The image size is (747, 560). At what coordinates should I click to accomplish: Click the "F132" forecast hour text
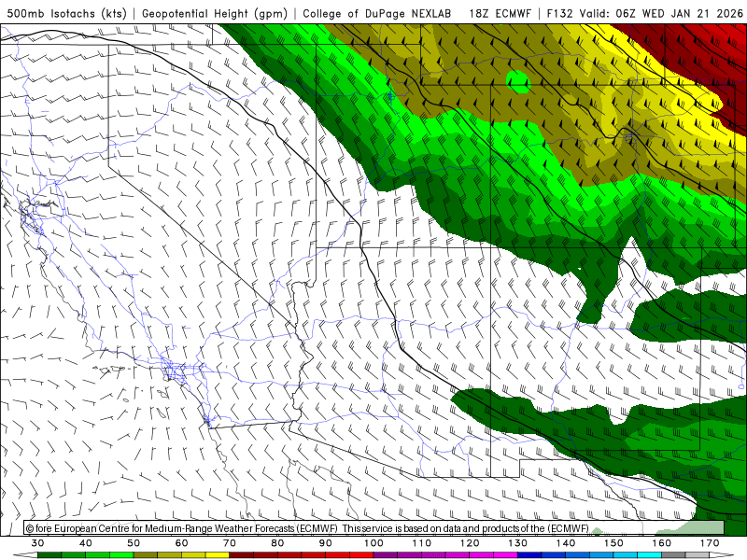pos(559,13)
